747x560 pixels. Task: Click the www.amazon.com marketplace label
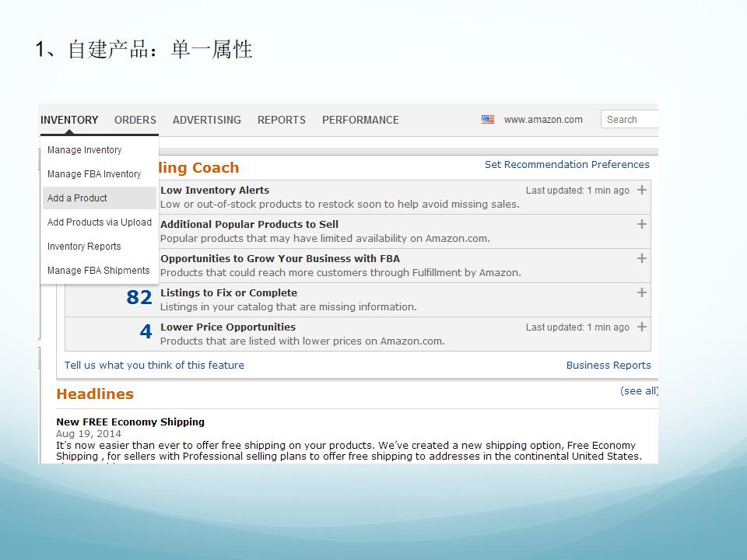(543, 120)
